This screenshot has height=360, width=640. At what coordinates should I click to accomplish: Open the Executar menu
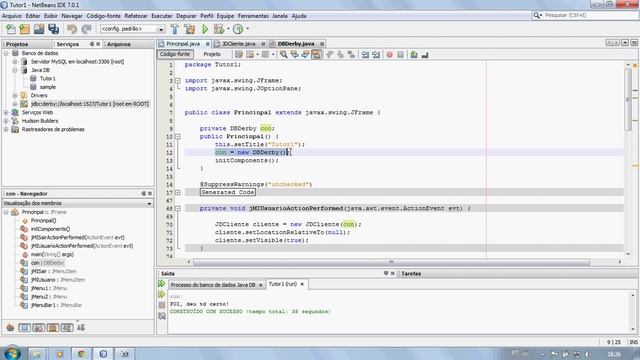click(x=162, y=16)
